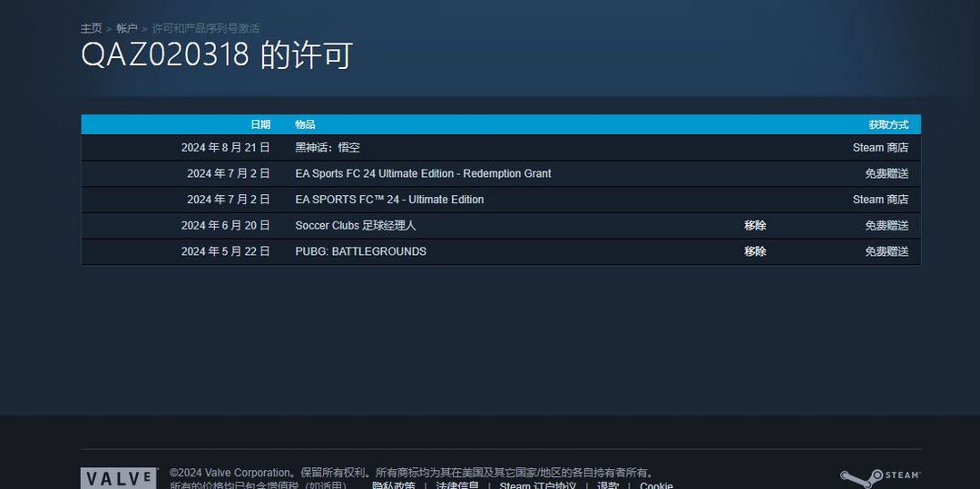The height and width of the screenshot is (489, 980).
Task: Open the 隐私政策 footer link
Action: pos(394,485)
